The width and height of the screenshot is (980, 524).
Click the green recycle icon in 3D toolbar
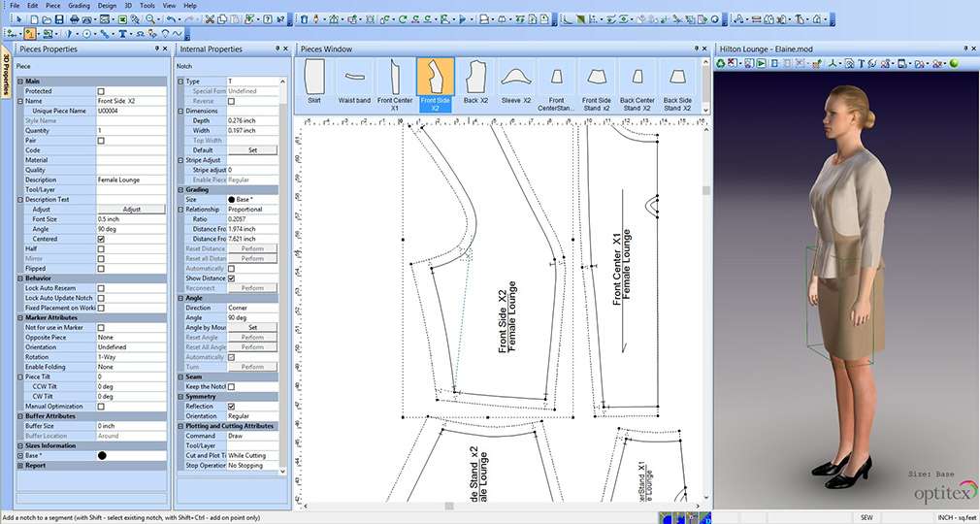(721, 63)
